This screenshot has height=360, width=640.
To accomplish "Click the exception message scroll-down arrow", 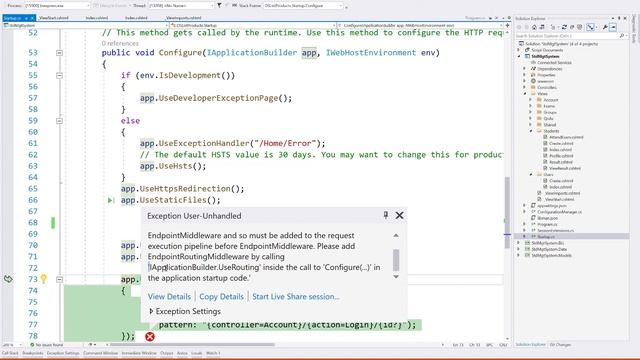I will 396,277.
